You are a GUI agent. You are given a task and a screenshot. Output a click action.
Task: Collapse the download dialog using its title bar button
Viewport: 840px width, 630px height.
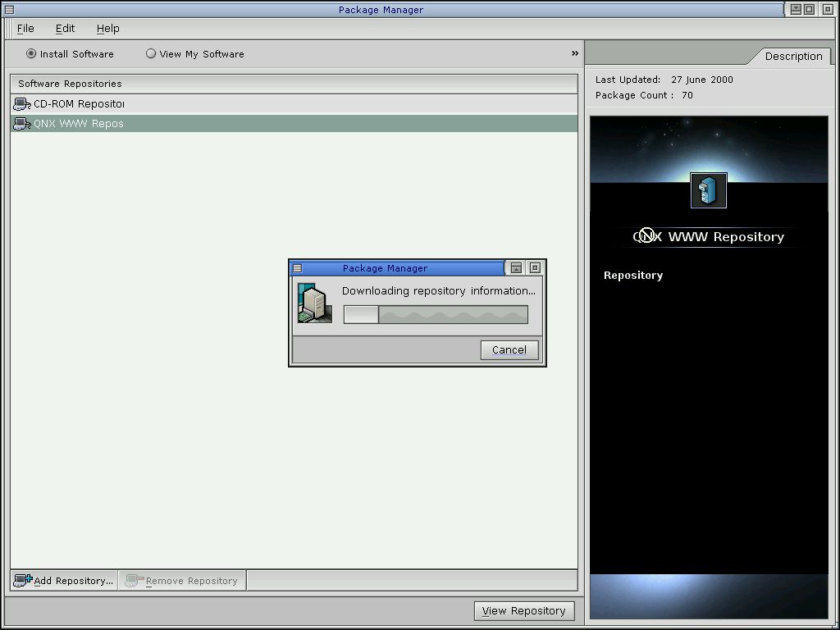click(x=516, y=268)
